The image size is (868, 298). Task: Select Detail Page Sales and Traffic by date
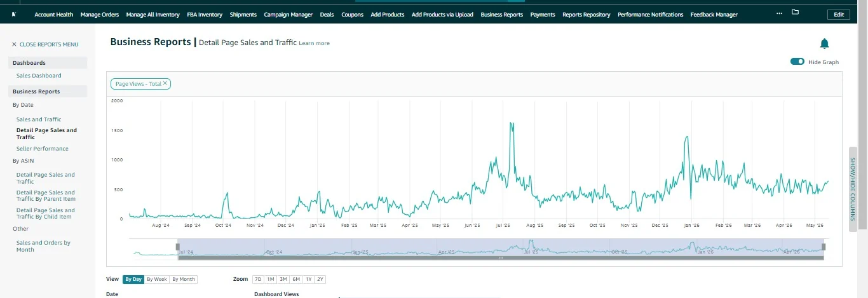[x=46, y=133]
